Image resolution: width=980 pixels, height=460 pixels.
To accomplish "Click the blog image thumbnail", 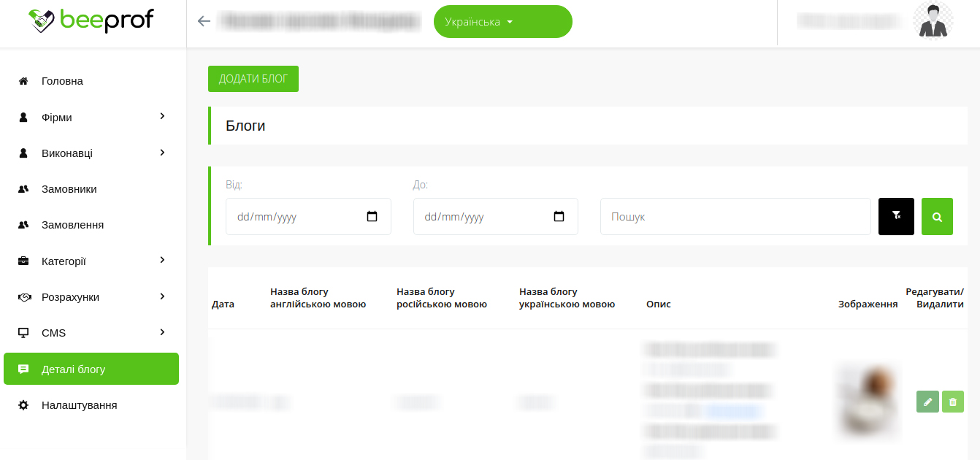I will pyautogui.click(x=867, y=402).
